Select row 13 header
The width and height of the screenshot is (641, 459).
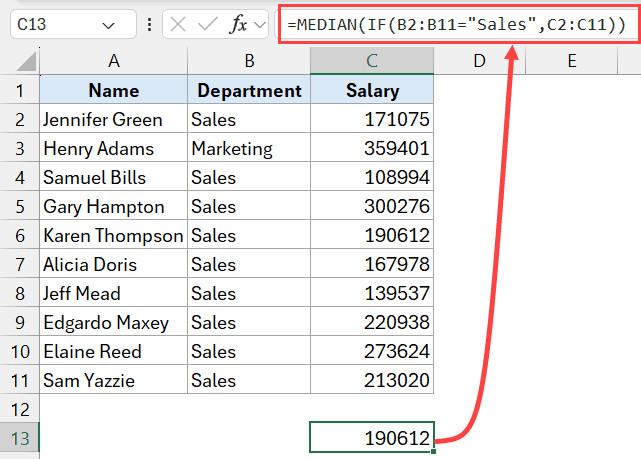(20, 438)
